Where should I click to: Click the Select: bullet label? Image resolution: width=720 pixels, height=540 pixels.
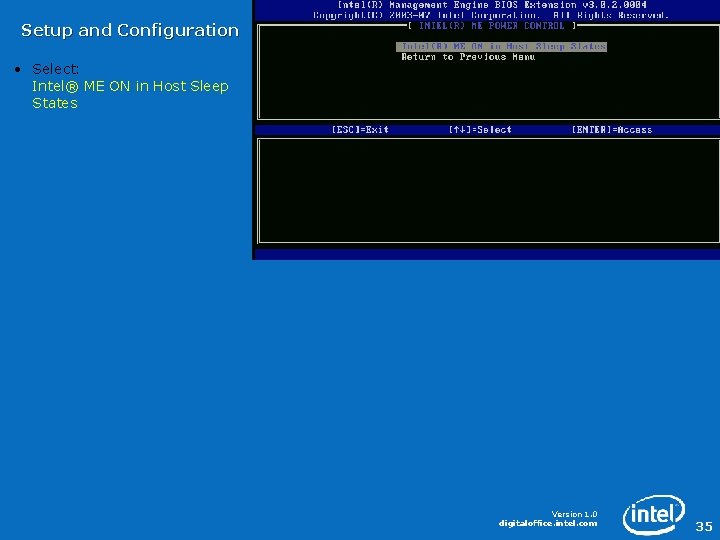point(56,69)
